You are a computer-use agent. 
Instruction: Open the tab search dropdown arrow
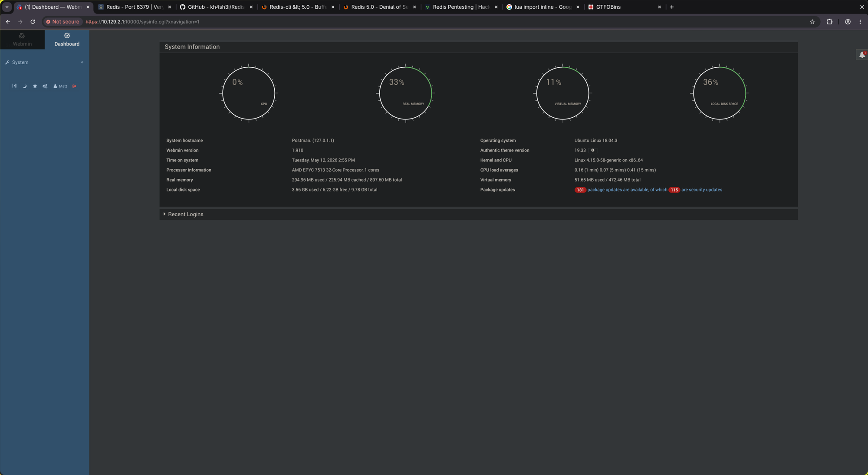point(7,7)
